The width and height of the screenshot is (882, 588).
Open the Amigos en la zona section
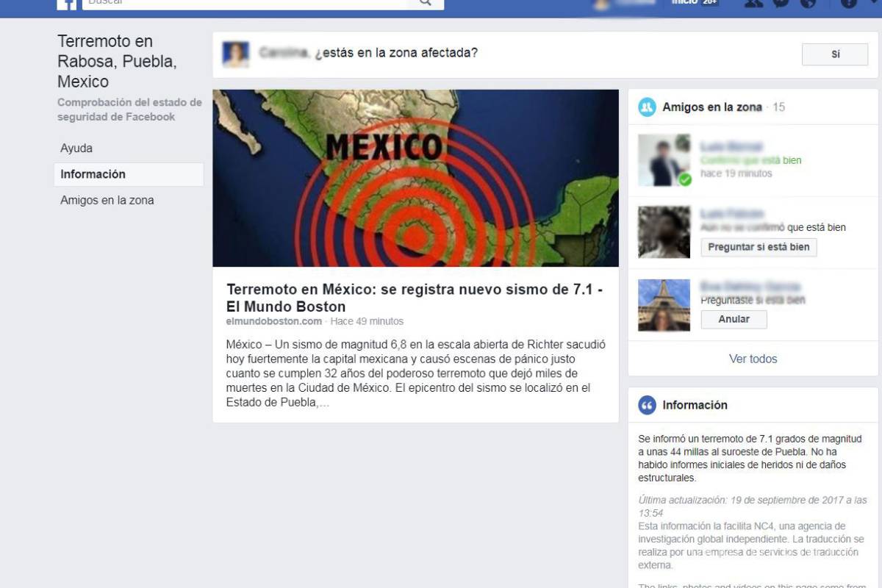pos(107,199)
